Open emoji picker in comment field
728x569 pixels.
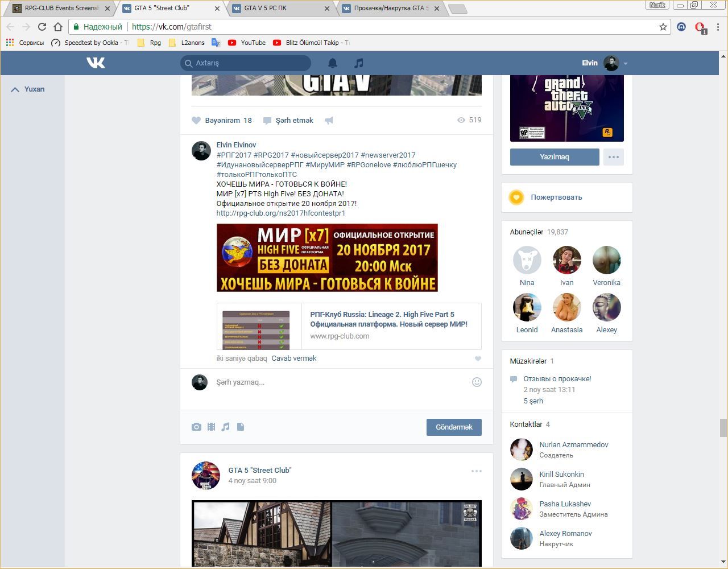(477, 382)
